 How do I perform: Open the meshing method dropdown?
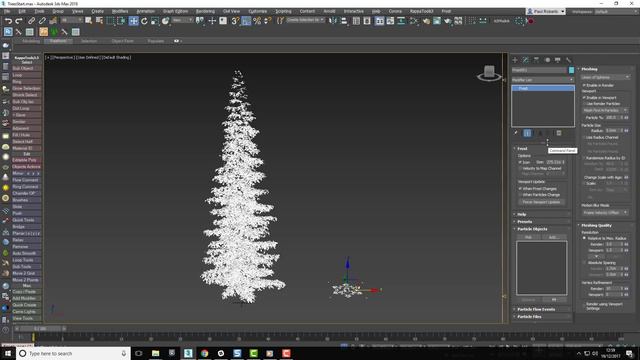coord(605,77)
